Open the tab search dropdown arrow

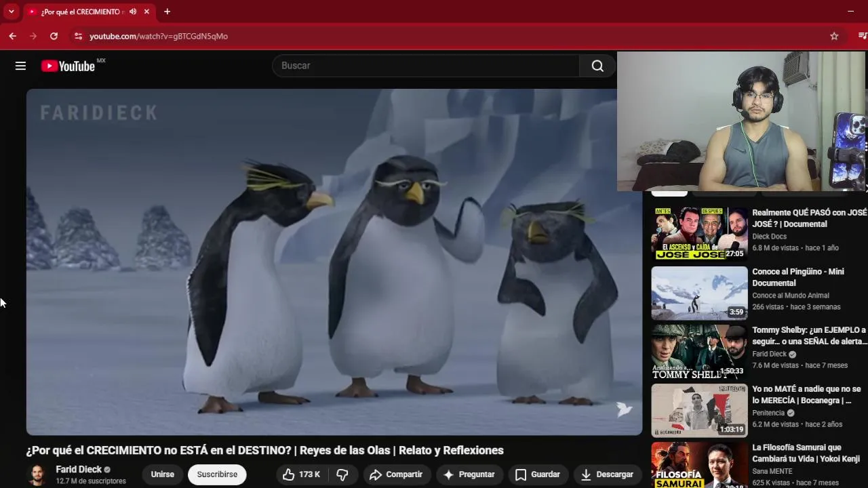pos(11,12)
